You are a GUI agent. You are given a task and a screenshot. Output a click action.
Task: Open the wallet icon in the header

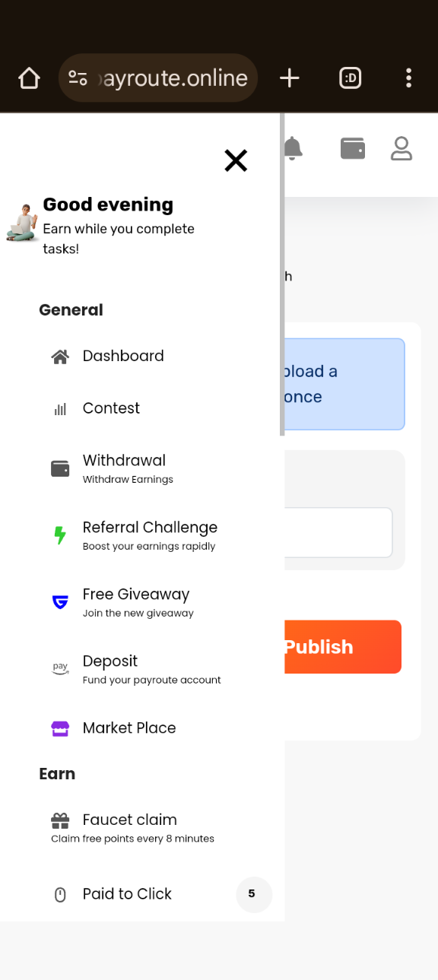[x=353, y=148]
